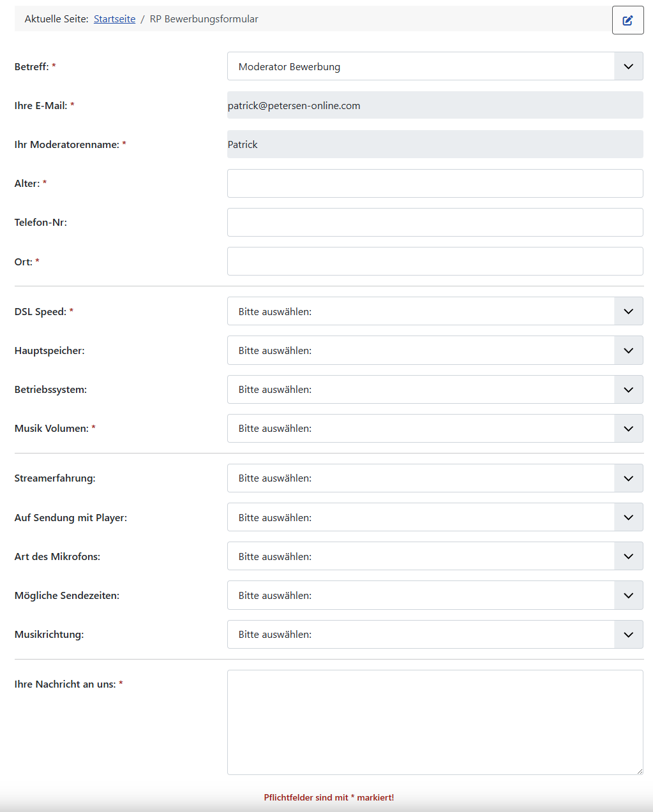
Task: Expand the Auf Sendung mit Player dropdown
Action: point(421,517)
